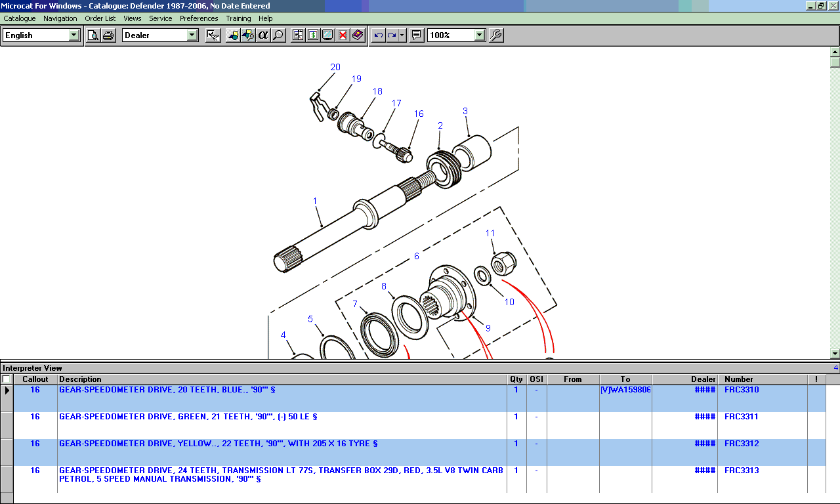Open the 100% zoom level dropdown
This screenshot has width=840, height=504.
[x=480, y=35]
